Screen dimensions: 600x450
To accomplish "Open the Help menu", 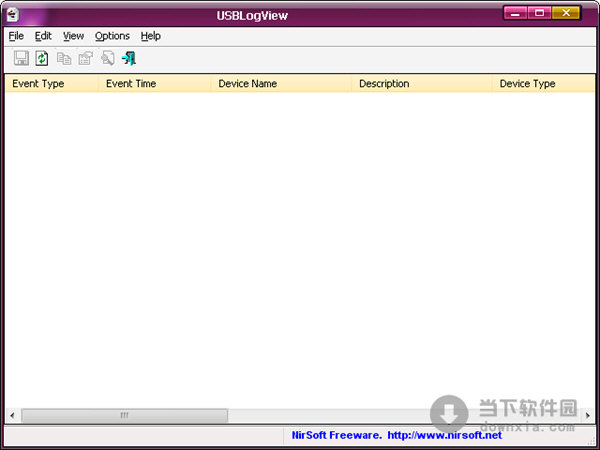I will tap(150, 36).
